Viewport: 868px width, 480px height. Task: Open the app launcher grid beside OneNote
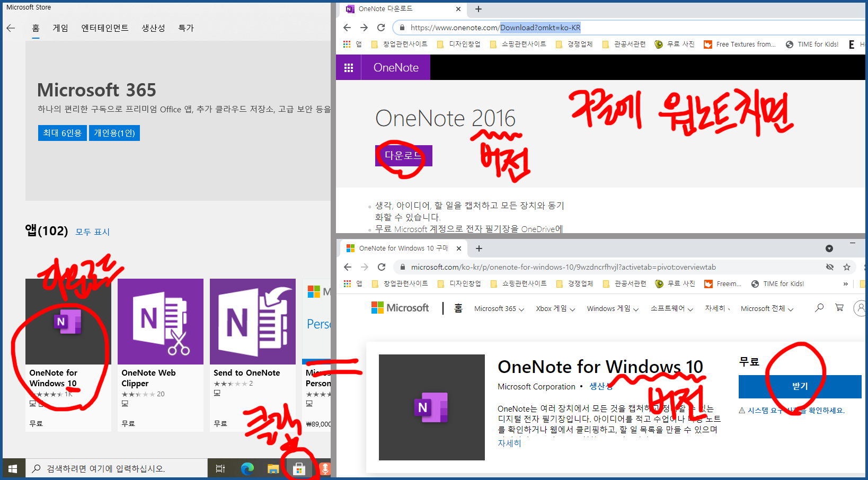[349, 68]
